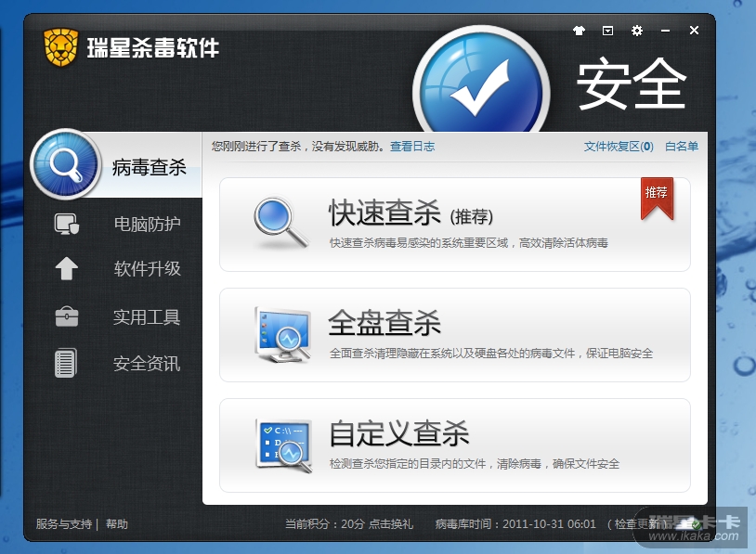
Task: Click the red 推荐 ribbon badge
Action: click(x=657, y=198)
